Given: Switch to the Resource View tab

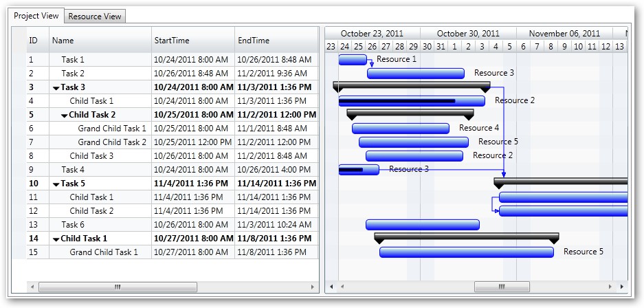Looking at the screenshot, I should [95, 16].
